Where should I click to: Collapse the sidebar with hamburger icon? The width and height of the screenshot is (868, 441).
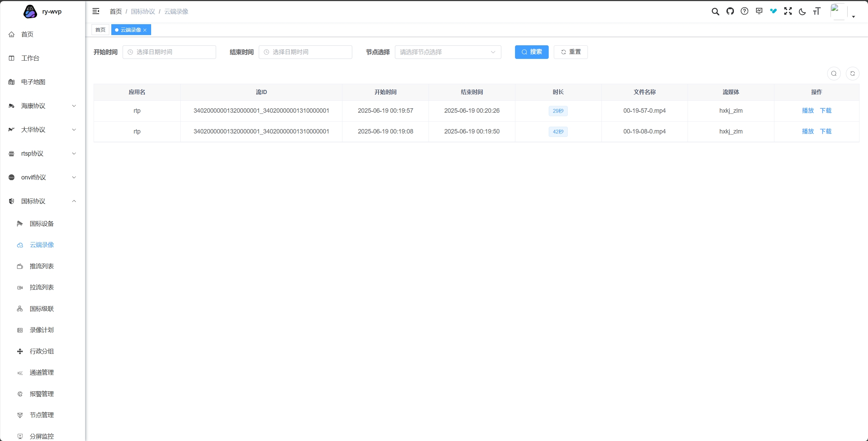coord(96,11)
